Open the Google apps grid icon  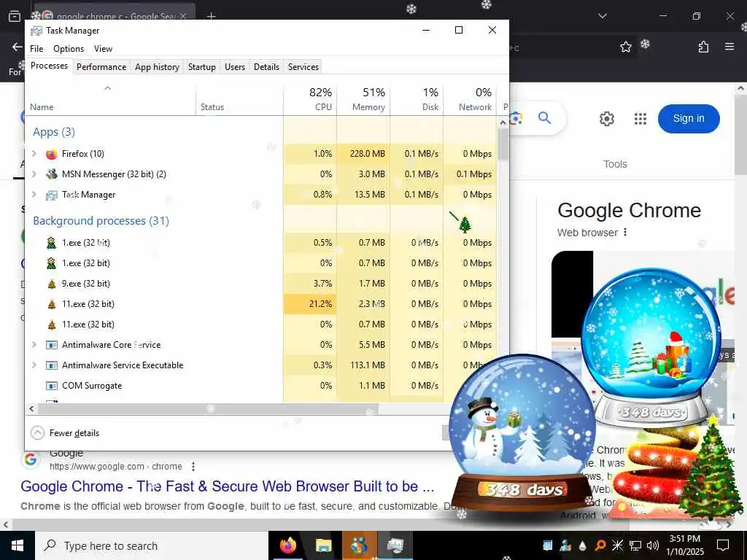click(x=640, y=119)
